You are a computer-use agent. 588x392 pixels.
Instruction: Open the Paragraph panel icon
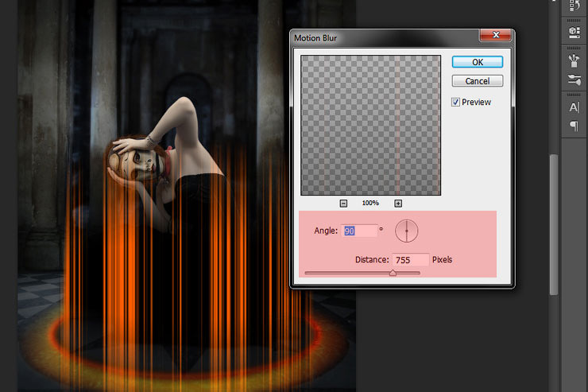pos(574,126)
